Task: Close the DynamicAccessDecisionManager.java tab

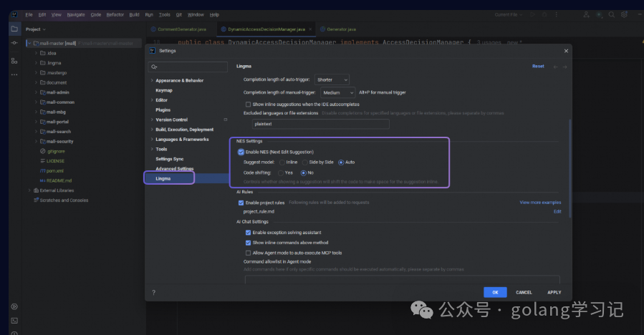Action: click(310, 29)
